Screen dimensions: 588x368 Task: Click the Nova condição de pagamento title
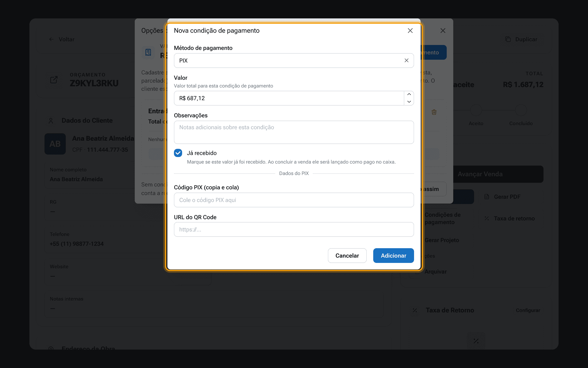coord(216,31)
